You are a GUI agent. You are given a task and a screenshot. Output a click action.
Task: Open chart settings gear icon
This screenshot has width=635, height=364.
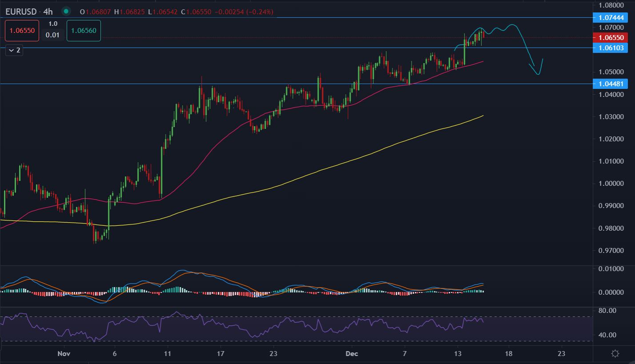615,354
